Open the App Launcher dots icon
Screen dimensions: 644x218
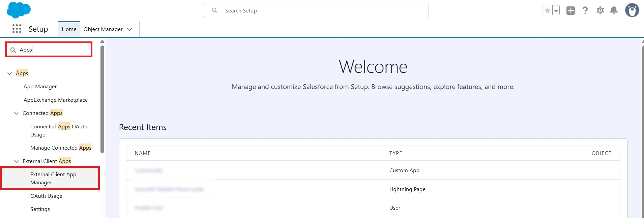pyautogui.click(x=17, y=29)
